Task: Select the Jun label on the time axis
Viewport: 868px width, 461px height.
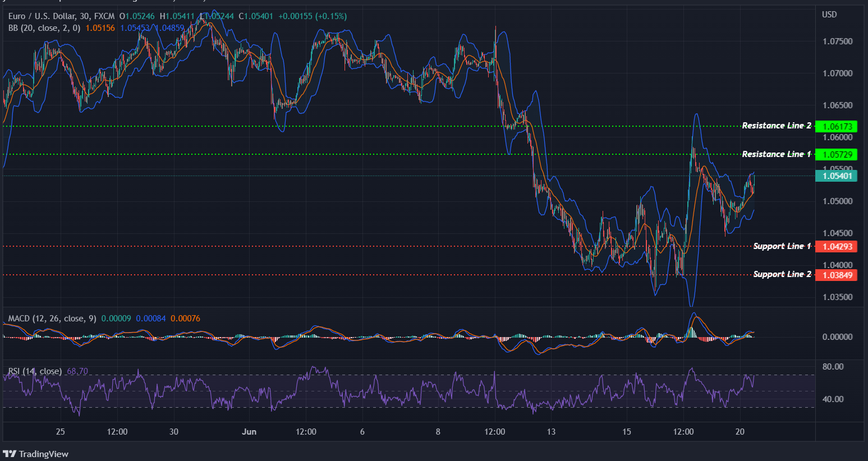Action: (249, 432)
